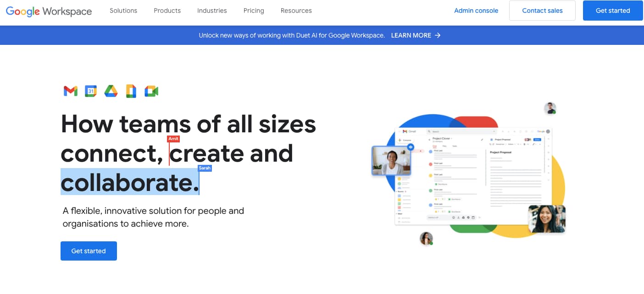644x294 pixels.
Task: Click Get started in the top navigation
Action: click(612, 11)
